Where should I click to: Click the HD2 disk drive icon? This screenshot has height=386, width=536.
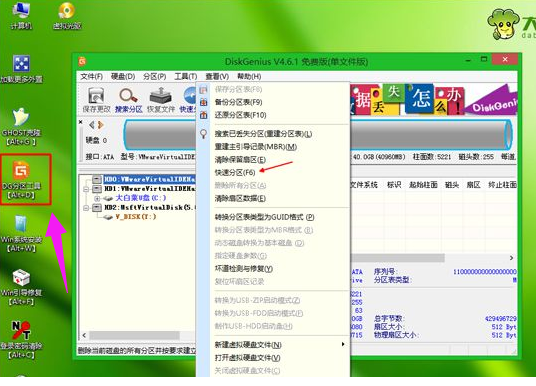(x=97, y=208)
